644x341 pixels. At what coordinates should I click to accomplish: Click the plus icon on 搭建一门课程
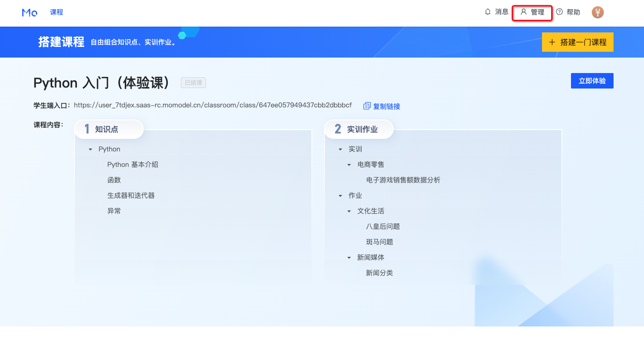pyautogui.click(x=552, y=43)
